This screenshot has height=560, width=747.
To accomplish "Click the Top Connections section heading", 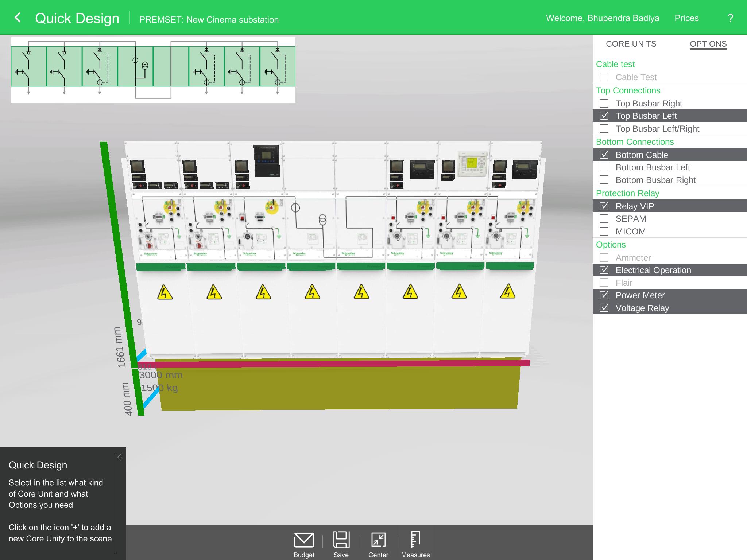I will pyautogui.click(x=628, y=90).
